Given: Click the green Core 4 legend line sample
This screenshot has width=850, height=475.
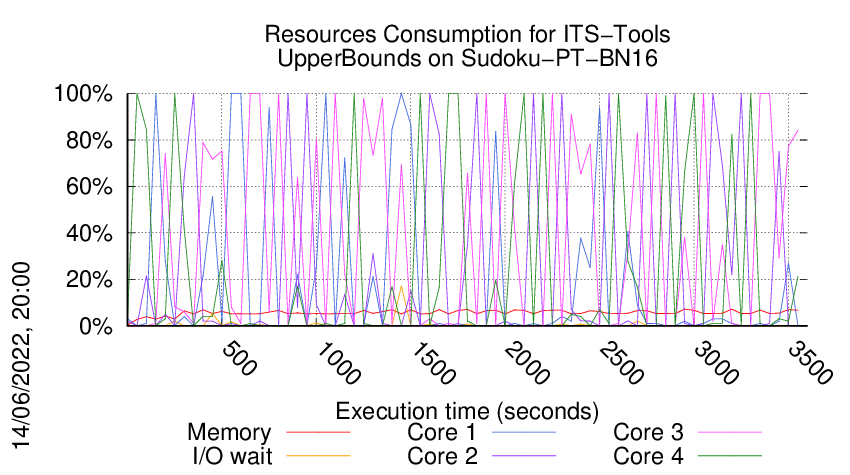Looking at the screenshot, I should (730, 456).
